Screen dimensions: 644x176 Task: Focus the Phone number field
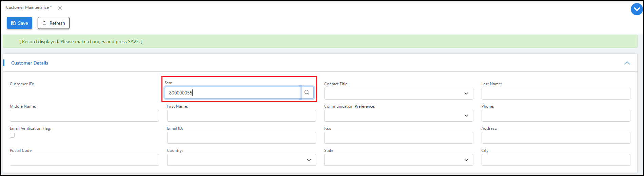tap(555, 116)
